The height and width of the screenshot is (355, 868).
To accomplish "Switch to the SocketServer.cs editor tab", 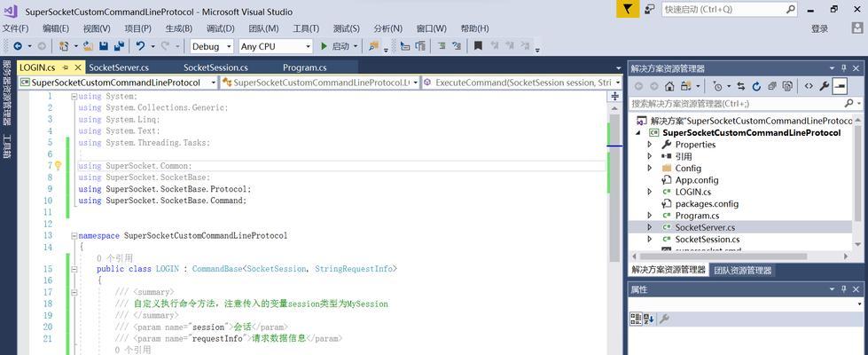I will 119,67.
